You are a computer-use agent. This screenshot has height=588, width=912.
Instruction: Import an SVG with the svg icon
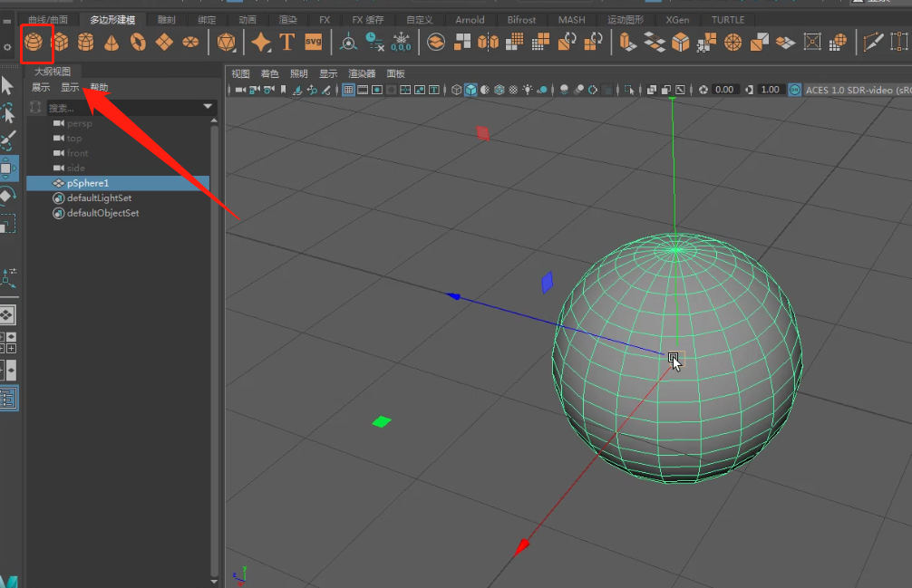pyautogui.click(x=313, y=42)
